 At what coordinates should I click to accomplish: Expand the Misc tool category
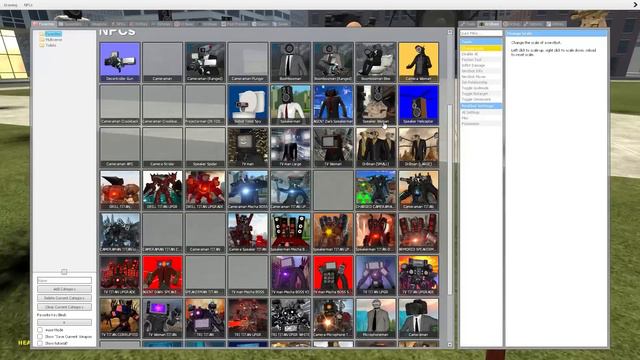click(481, 118)
